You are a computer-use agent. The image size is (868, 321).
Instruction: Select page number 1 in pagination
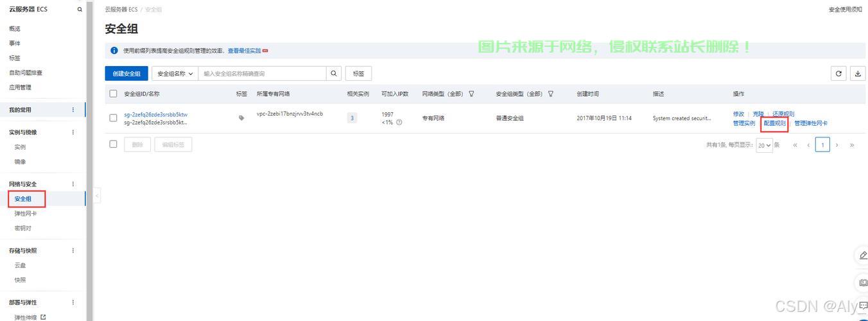pyautogui.click(x=822, y=145)
